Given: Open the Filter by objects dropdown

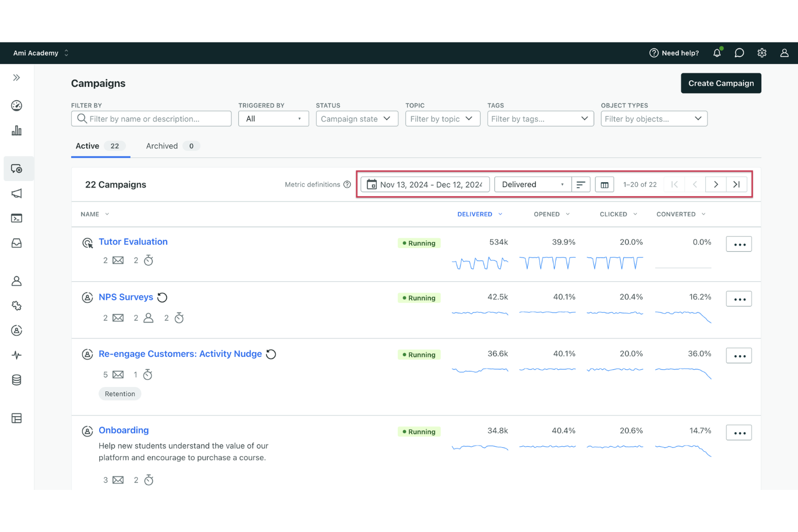Looking at the screenshot, I should click(654, 119).
